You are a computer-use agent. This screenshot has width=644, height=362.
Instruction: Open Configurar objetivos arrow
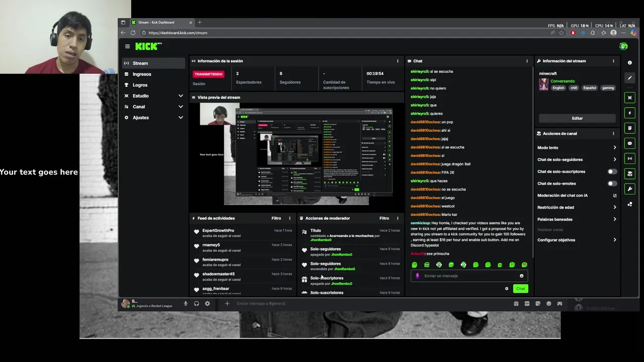(615, 240)
